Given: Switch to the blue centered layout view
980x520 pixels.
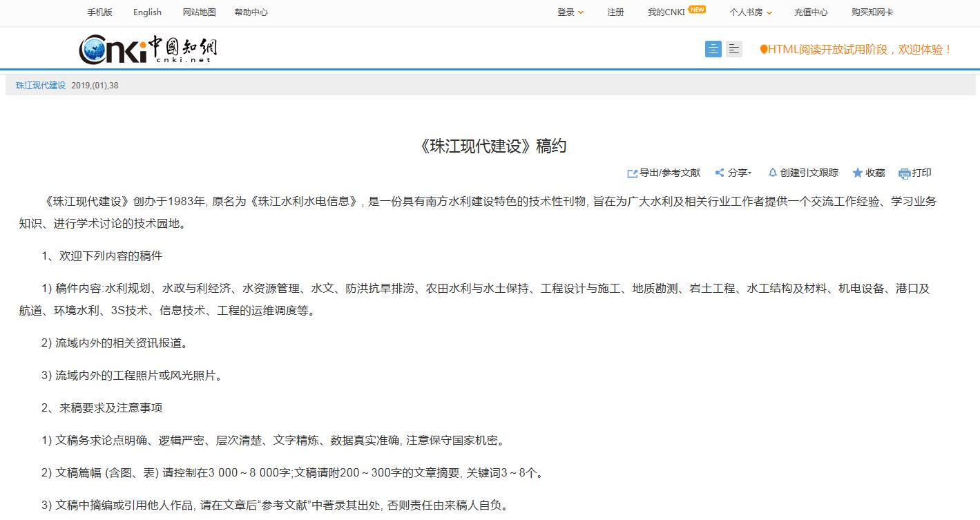Looking at the screenshot, I should 713,49.
